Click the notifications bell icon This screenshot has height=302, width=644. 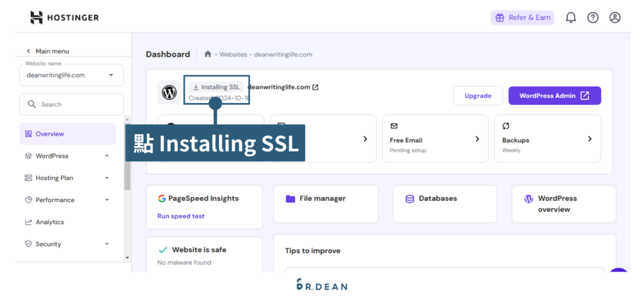[x=571, y=17]
